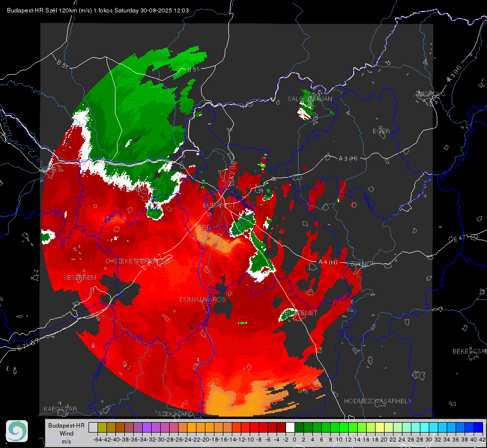This screenshot has width=487, height=448.
Task: Select the cyan swatch between 28 and 30
Action: pos(424,427)
